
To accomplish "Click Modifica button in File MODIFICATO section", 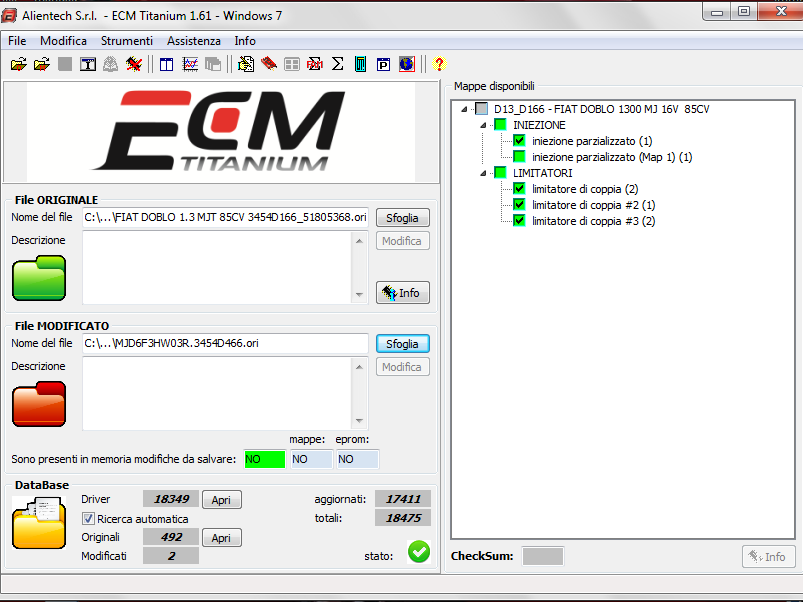I will point(403,367).
